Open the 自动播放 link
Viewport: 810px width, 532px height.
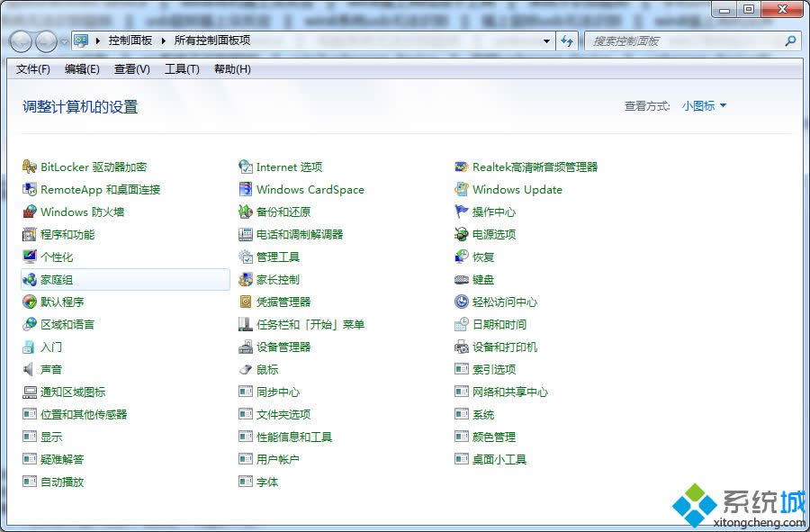(x=62, y=482)
